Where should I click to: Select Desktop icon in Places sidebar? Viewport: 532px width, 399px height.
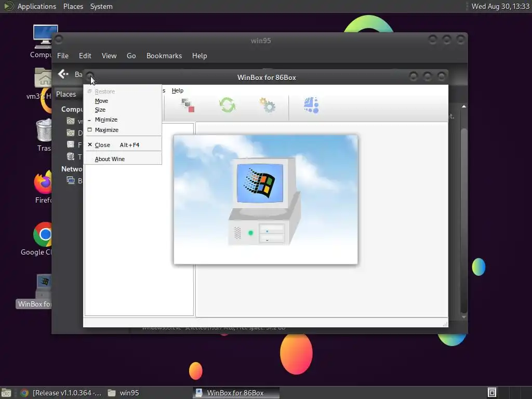(x=71, y=132)
